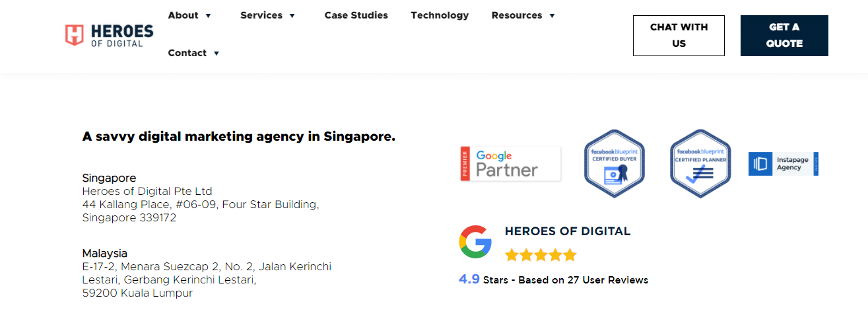Open the Resources menu item
Viewport: 868px width, 333px height.
[x=517, y=15]
